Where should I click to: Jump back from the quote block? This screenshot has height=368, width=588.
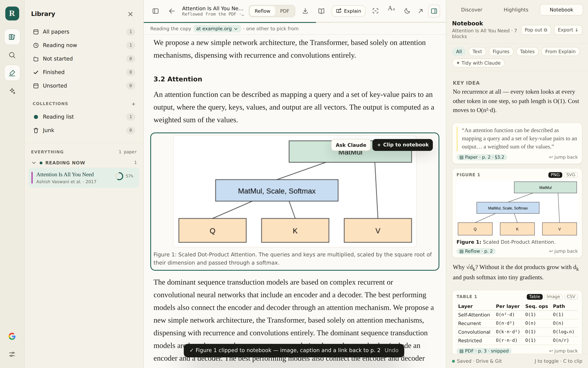(x=563, y=157)
